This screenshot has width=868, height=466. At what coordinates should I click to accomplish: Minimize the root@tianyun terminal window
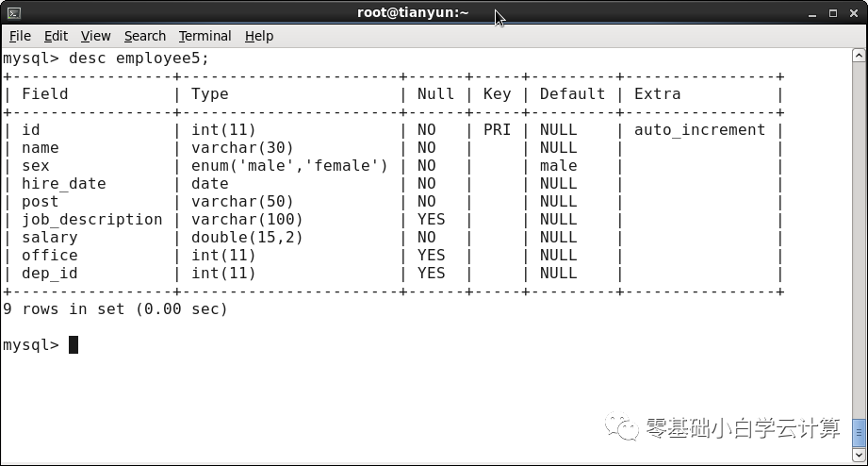click(x=812, y=13)
